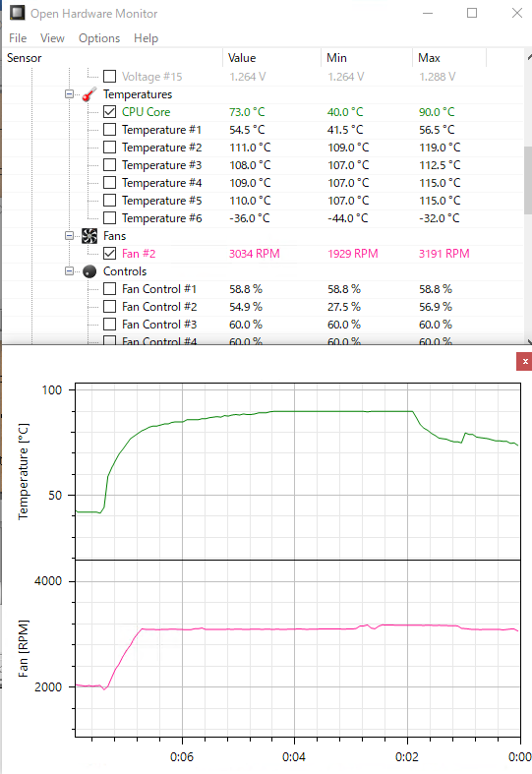Check the Temperature #5 checkbox
The width and height of the screenshot is (532, 774).
(109, 201)
